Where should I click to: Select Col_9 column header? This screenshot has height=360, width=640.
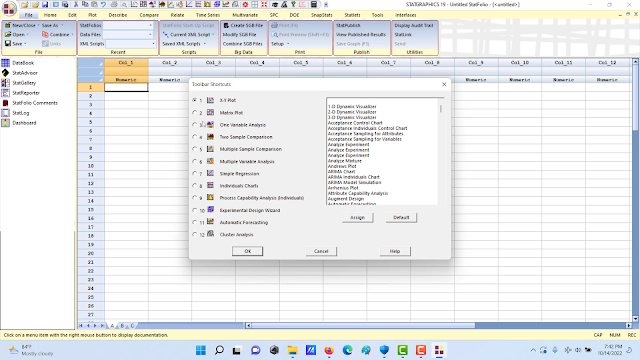point(476,62)
